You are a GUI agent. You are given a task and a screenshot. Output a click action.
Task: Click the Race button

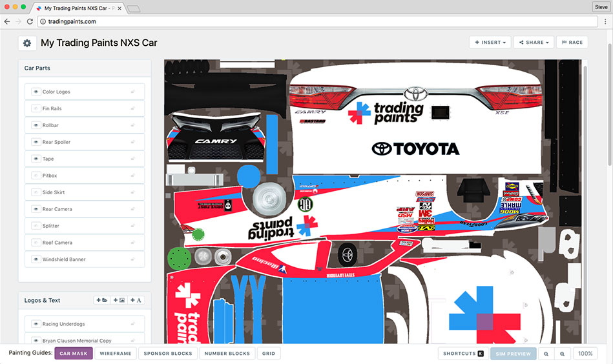(572, 42)
